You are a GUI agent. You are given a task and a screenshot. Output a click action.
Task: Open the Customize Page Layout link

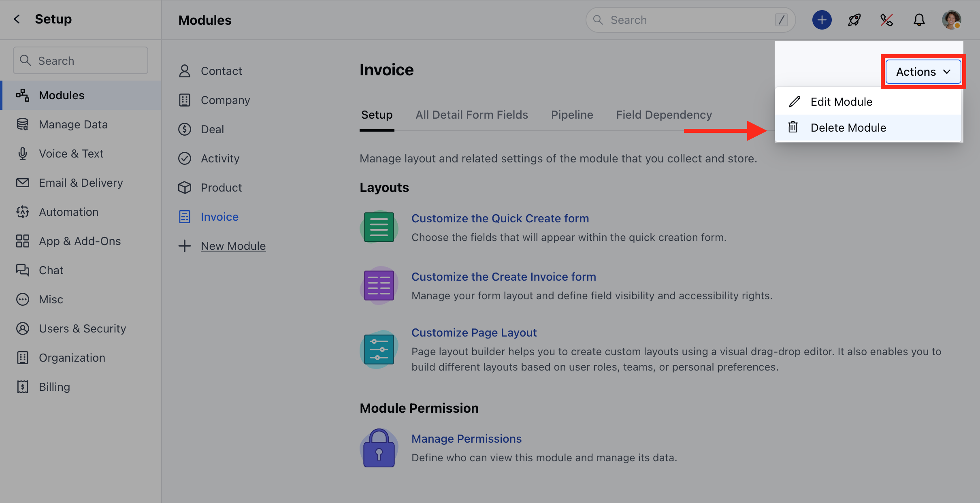tap(474, 332)
